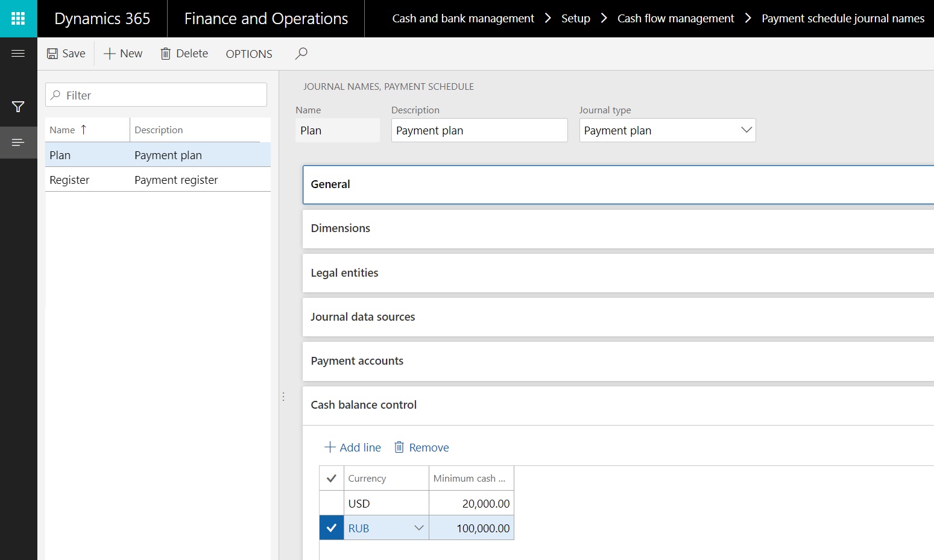Toggle the select-all rows checkmark header
Screen dimensions: 934x560
coord(331,479)
